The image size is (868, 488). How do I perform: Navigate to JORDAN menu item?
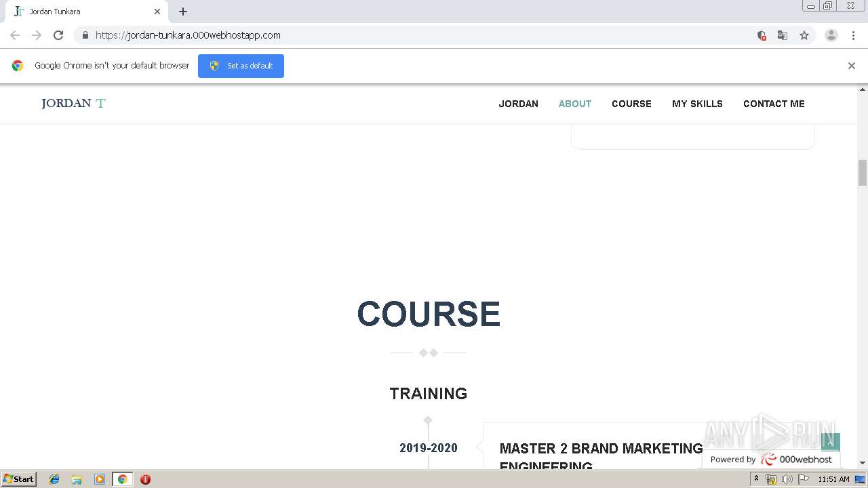coord(519,104)
